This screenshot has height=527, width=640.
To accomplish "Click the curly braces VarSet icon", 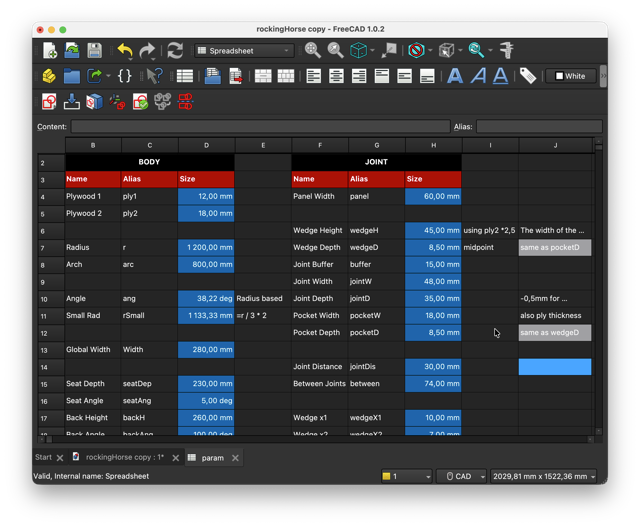I will tap(124, 76).
